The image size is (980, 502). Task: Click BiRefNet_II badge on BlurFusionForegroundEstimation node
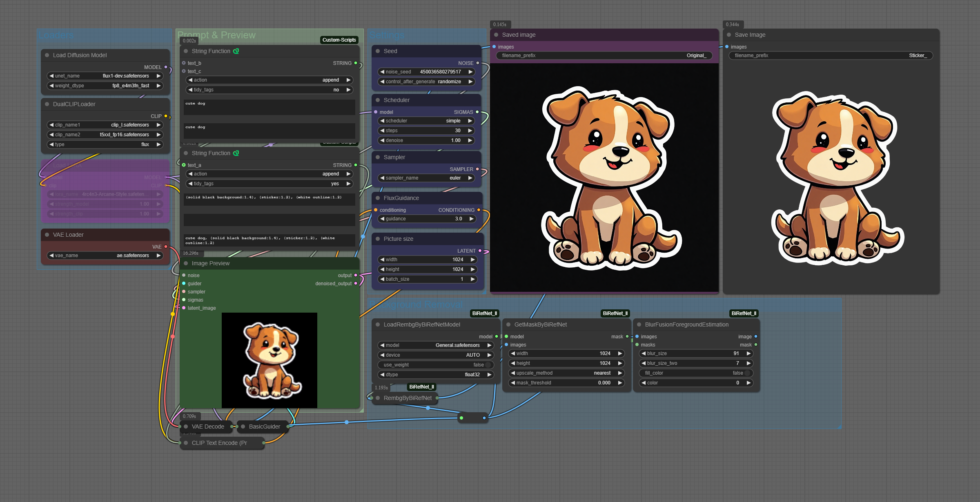pyautogui.click(x=744, y=313)
